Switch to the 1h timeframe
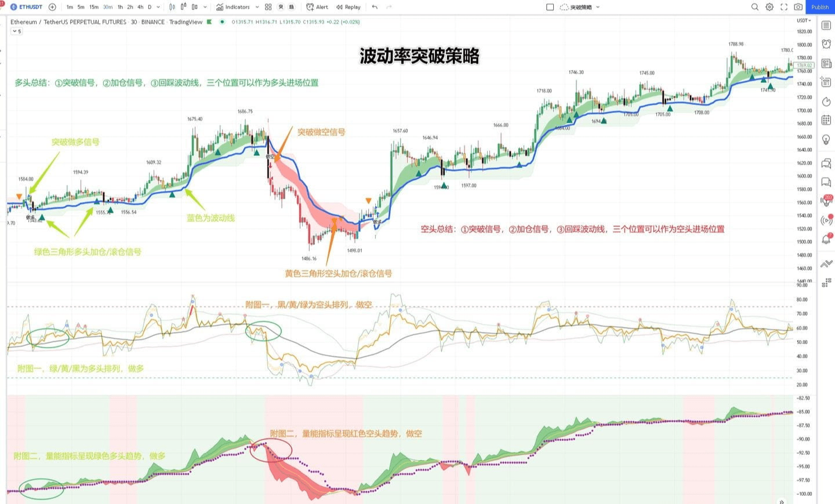Viewport: 835px width, 504px height. (120, 7)
